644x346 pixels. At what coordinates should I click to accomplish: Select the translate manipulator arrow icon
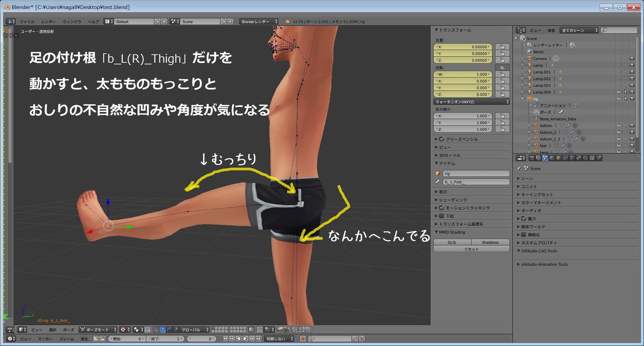(162, 330)
